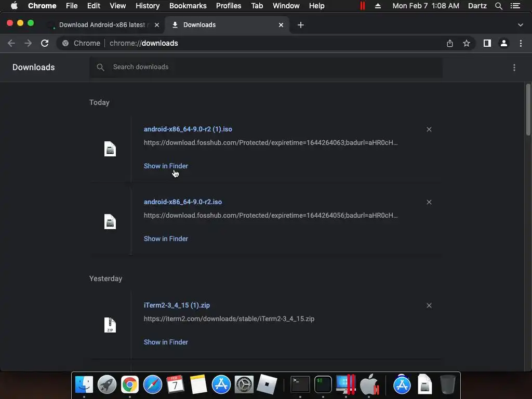Open System Preferences from the Dock
This screenshot has height=399, width=532.
tap(244, 385)
